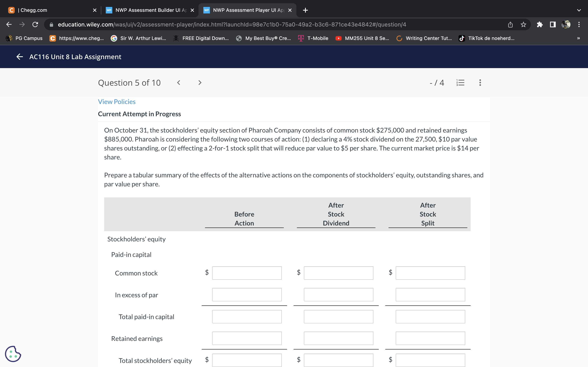The image size is (588, 367).
Task: Click the Common stock Before Action input field
Action: coord(246,273)
